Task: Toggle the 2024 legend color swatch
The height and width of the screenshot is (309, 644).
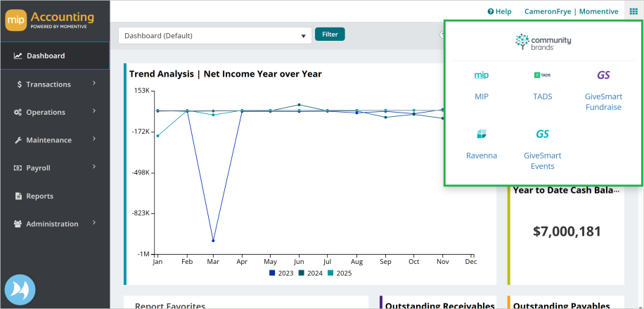Action: coord(301,273)
